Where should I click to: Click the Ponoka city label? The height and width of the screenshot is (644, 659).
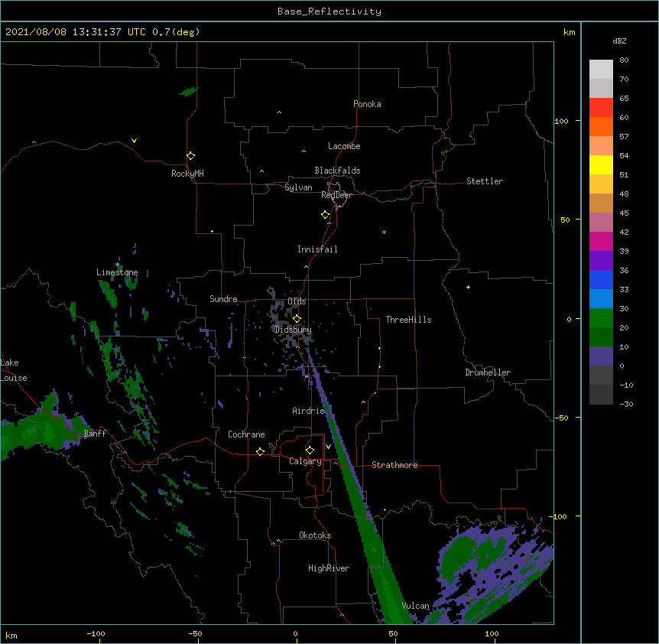pos(367,104)
